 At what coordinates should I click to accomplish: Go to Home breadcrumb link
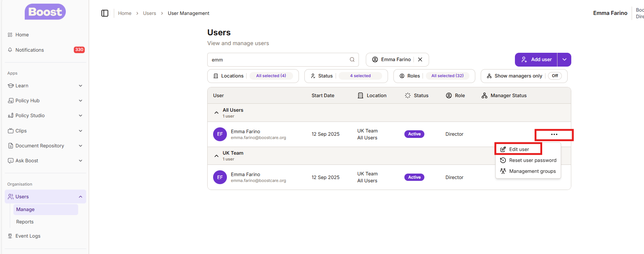pos(125,13)
